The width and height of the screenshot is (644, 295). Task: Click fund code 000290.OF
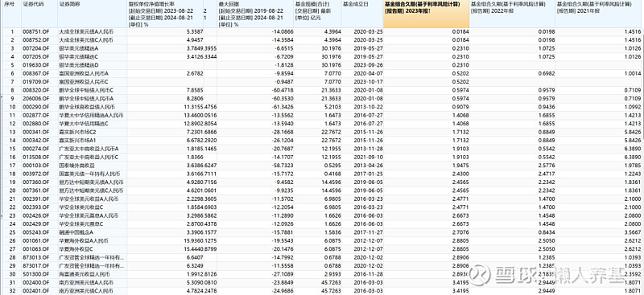coord(36,106)
